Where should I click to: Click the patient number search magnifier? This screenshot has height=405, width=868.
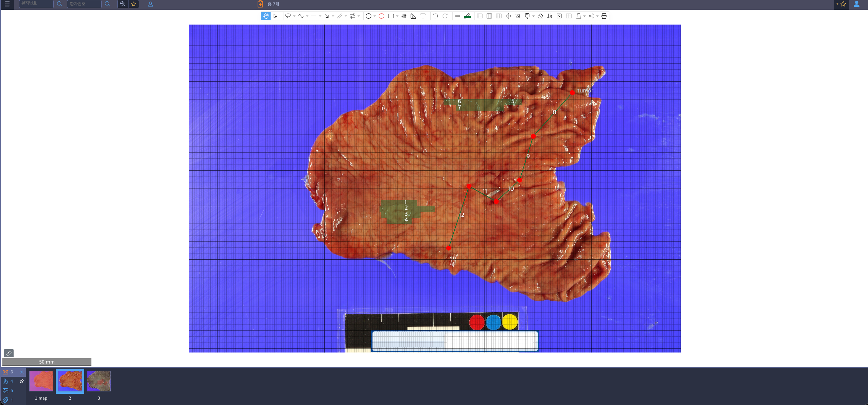click(60, 4)
